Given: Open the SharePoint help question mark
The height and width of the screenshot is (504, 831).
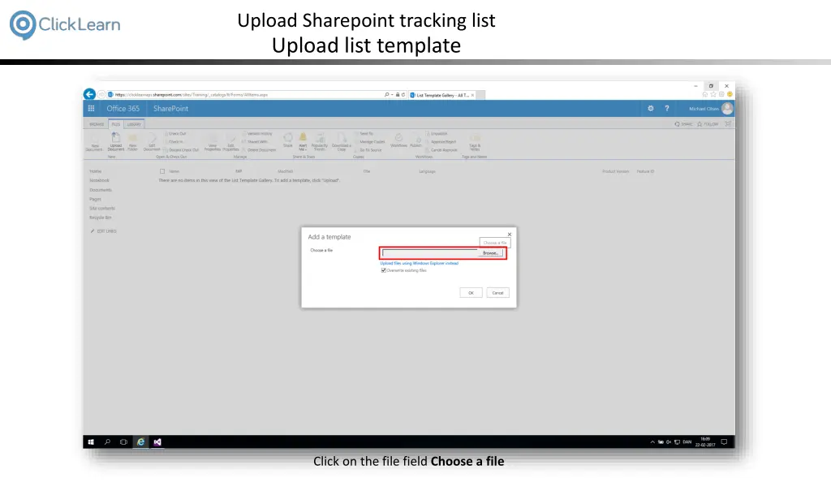Looking at the screenshot, I should (667, 109).
